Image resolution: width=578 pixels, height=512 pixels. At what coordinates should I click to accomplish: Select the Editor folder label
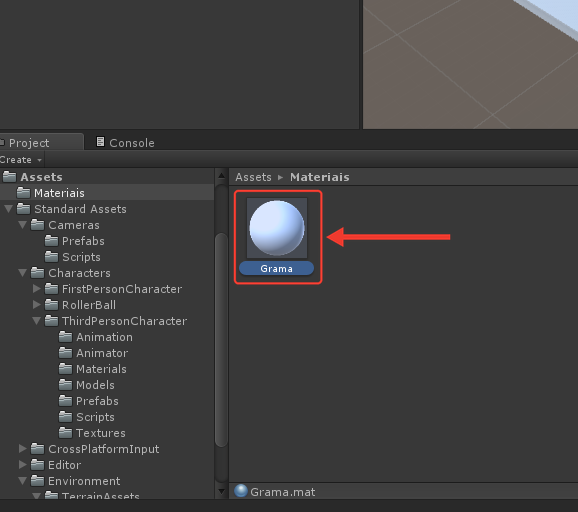tap(64, 465)
